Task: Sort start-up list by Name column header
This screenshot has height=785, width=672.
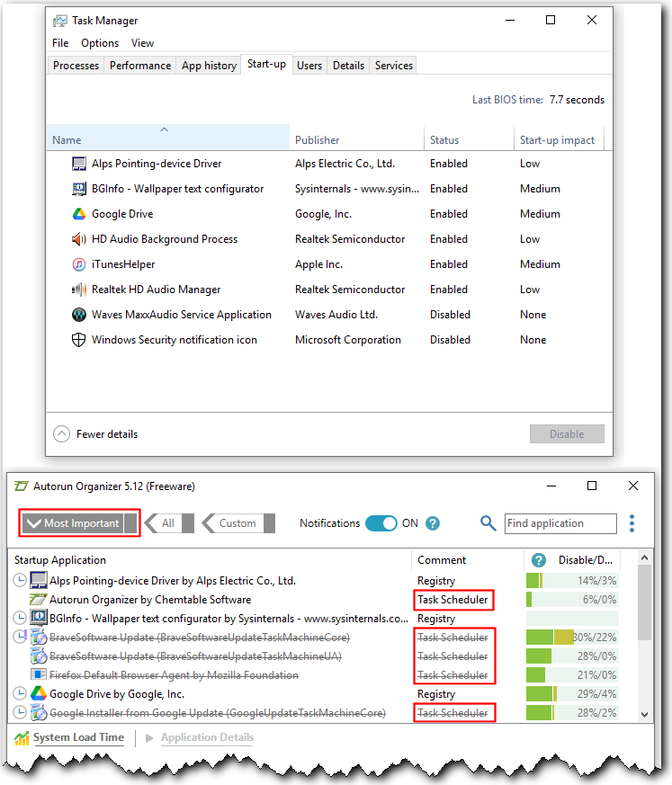Action: tap(67, 140)
